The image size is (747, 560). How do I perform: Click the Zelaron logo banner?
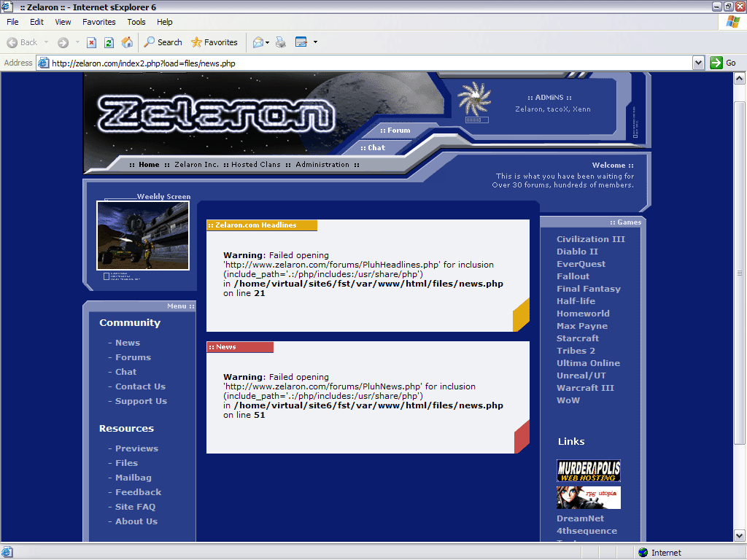tap(216, 114)
